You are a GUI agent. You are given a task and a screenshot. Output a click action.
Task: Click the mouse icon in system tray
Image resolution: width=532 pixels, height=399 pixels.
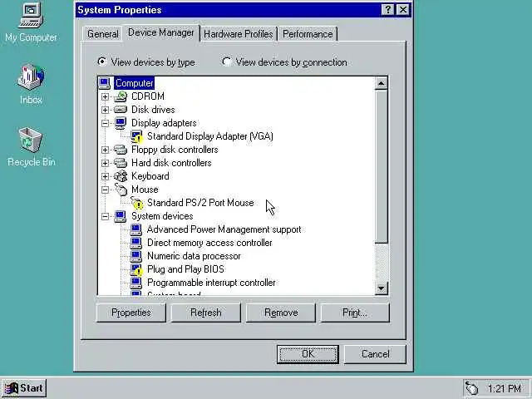471,388
